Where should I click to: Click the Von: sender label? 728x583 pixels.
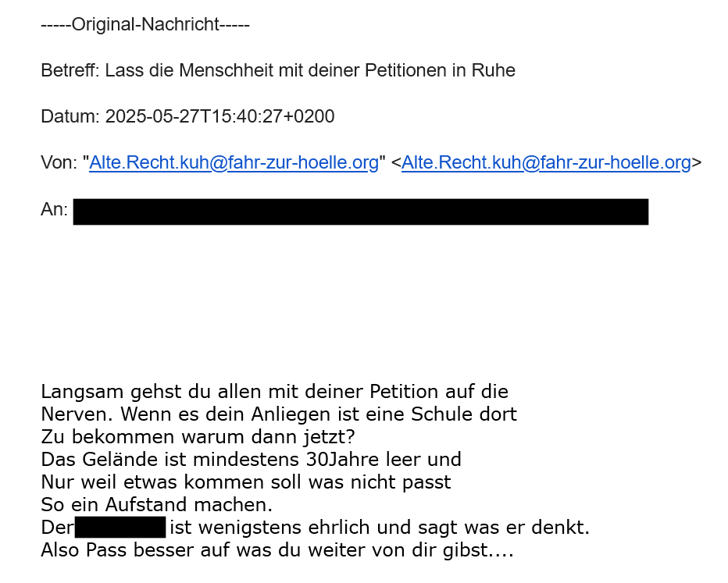pyautogui.click(x=59, y=163)
